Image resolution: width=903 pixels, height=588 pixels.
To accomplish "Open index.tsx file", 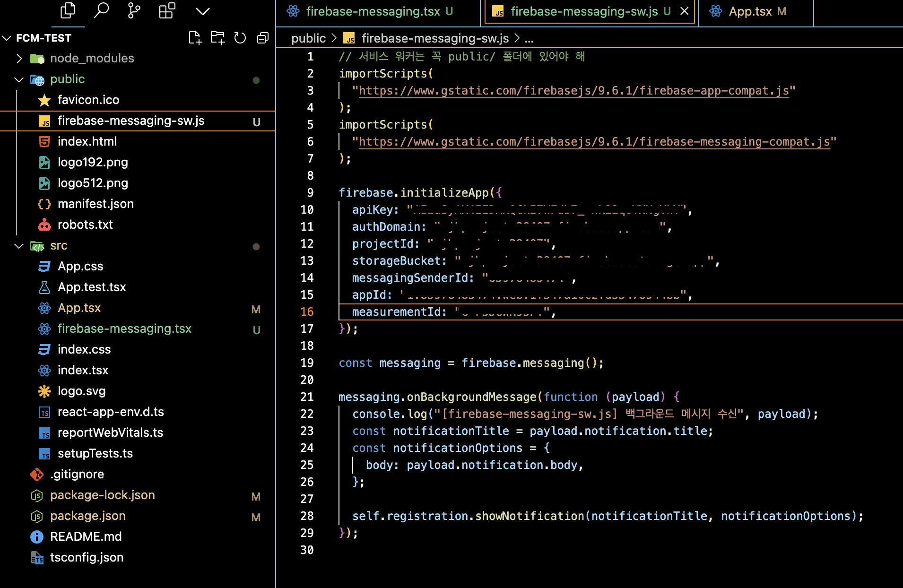I will coord(83,370).
